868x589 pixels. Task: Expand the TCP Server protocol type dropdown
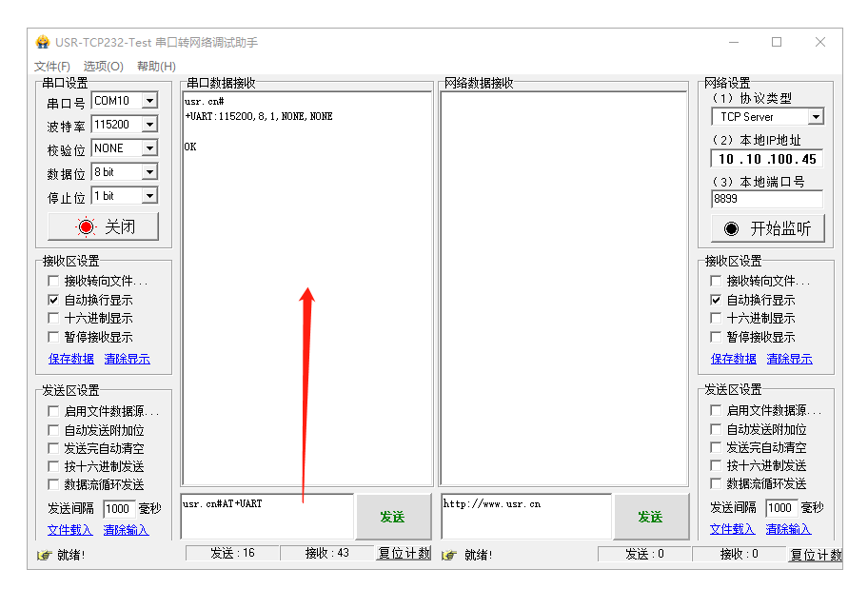(816, 117)
